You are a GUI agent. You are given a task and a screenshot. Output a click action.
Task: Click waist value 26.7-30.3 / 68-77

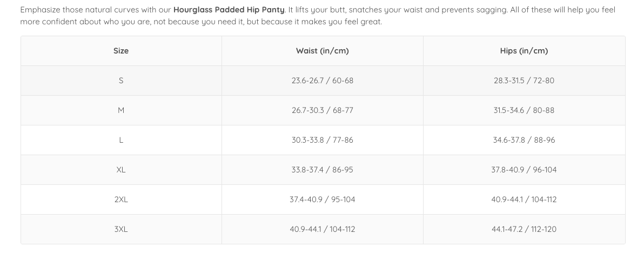click(323, 110)
